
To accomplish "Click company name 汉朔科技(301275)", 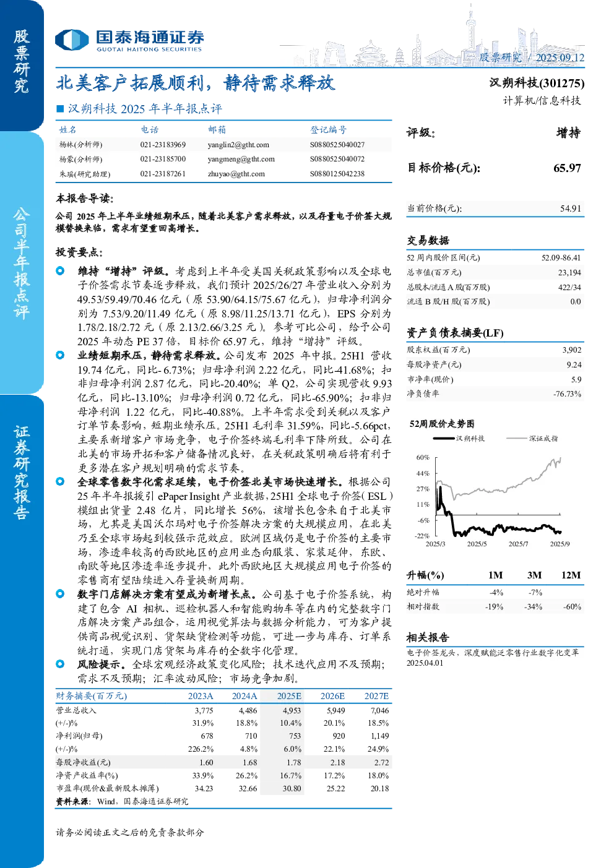I will click(537, 83).
